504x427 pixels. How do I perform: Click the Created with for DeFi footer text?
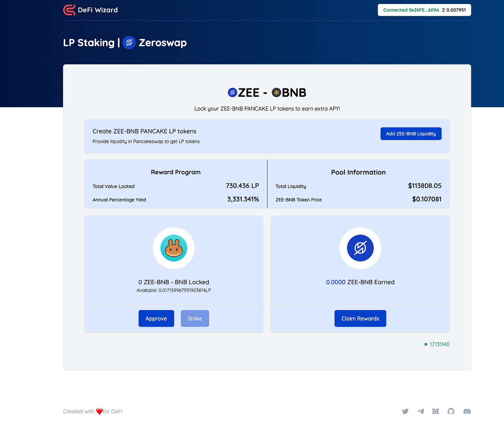pos(93,411)
